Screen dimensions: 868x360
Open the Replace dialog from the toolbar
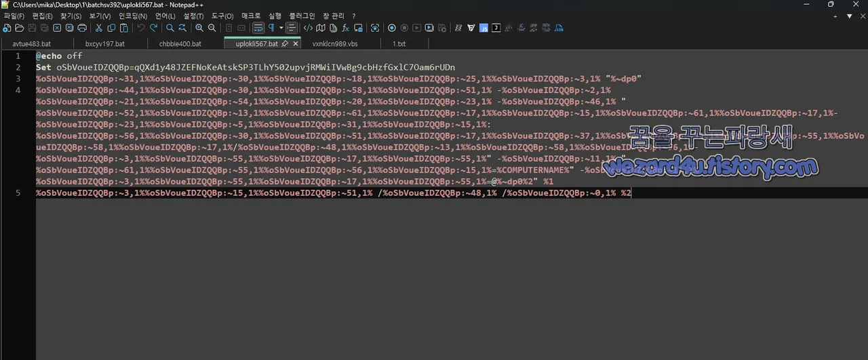[182, 28]
